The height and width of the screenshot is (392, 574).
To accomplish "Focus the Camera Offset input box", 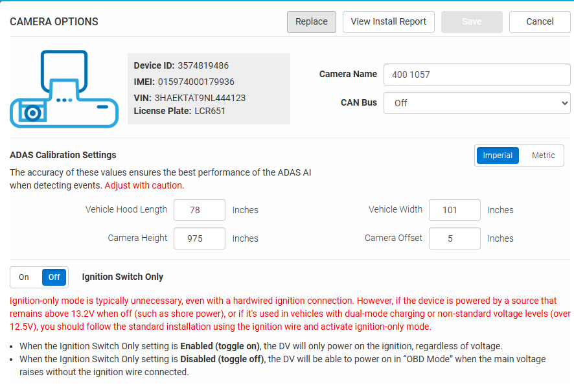I will coord(454,238).
